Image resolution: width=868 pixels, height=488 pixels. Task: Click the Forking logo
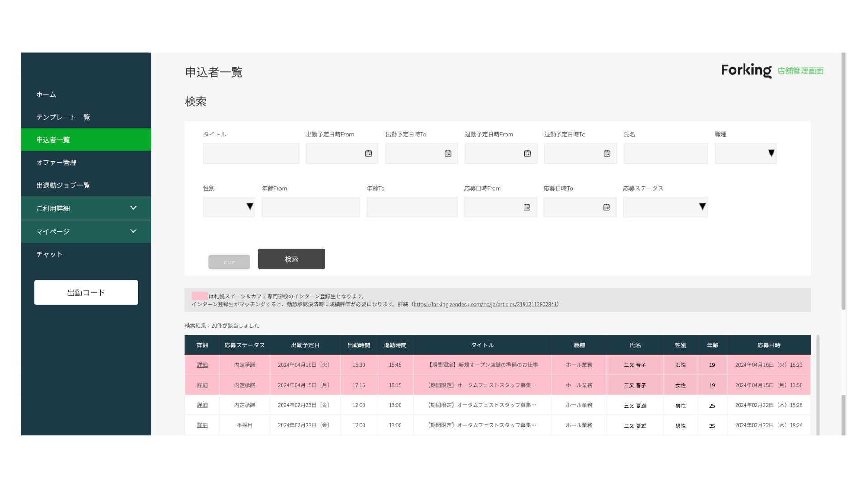coord(746,70)
